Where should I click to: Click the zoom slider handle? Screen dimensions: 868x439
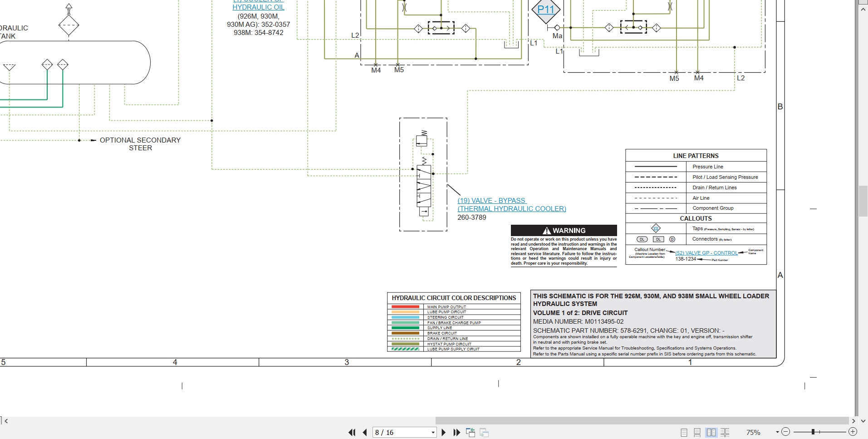(x=813, y=432)
